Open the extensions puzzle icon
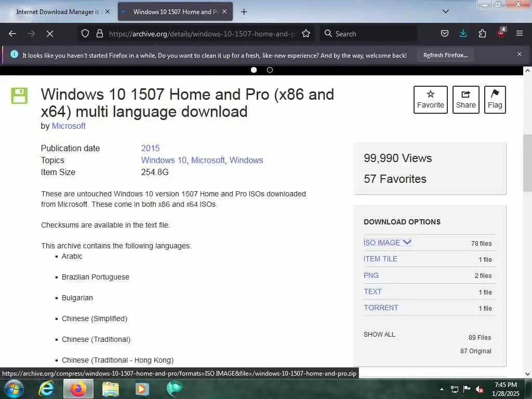This screenshot has width=532, height=399. pyautogui.click(x=482, y=34)
